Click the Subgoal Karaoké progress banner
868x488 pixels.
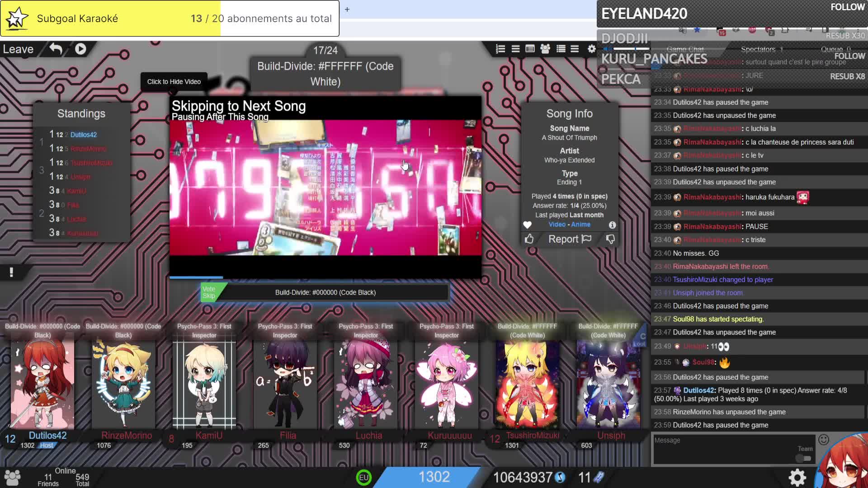(170, 19)
